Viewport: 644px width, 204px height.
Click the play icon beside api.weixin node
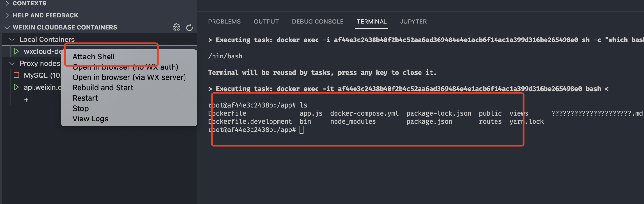[x=16, y=87]
